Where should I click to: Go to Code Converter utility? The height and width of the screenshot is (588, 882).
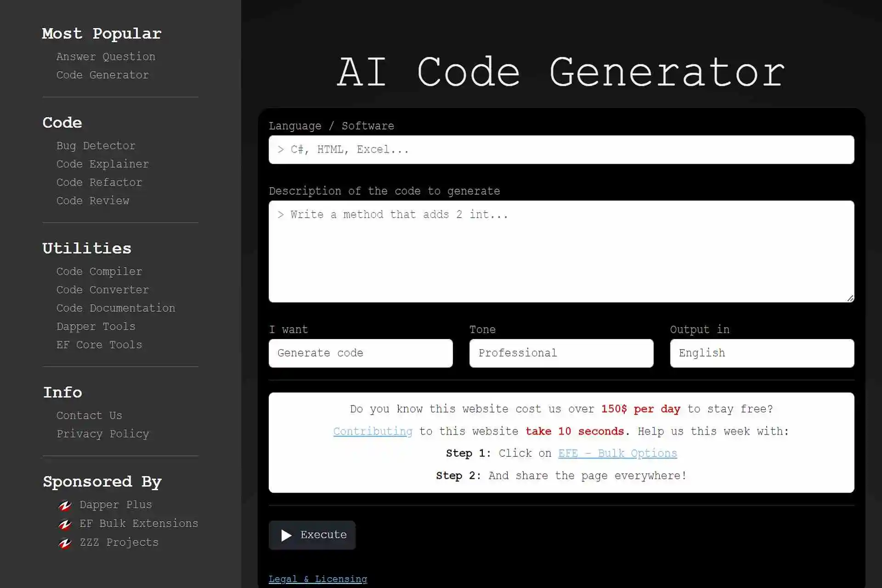102,290
